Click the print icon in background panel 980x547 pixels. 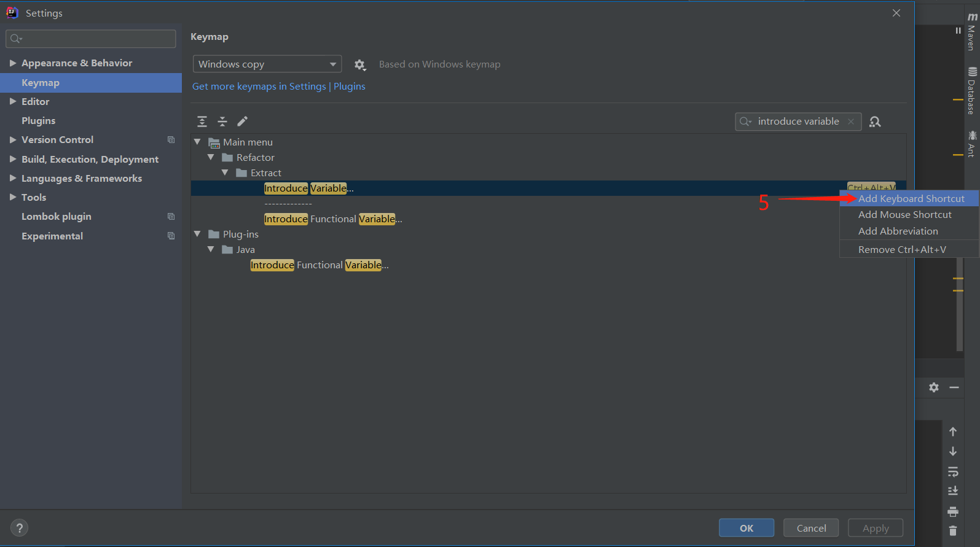click(x=953, y=511)
